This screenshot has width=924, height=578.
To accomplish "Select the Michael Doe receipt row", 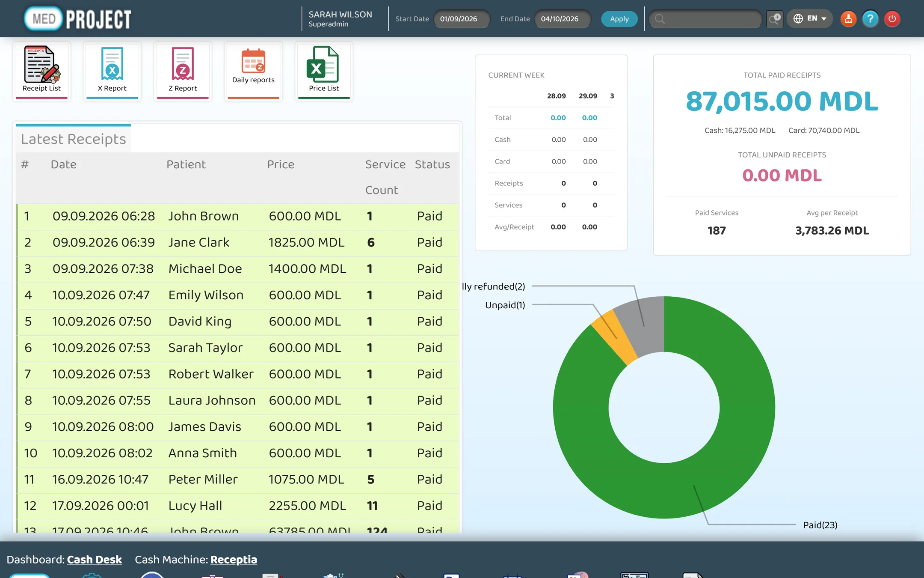I will (x=238, y=269).
